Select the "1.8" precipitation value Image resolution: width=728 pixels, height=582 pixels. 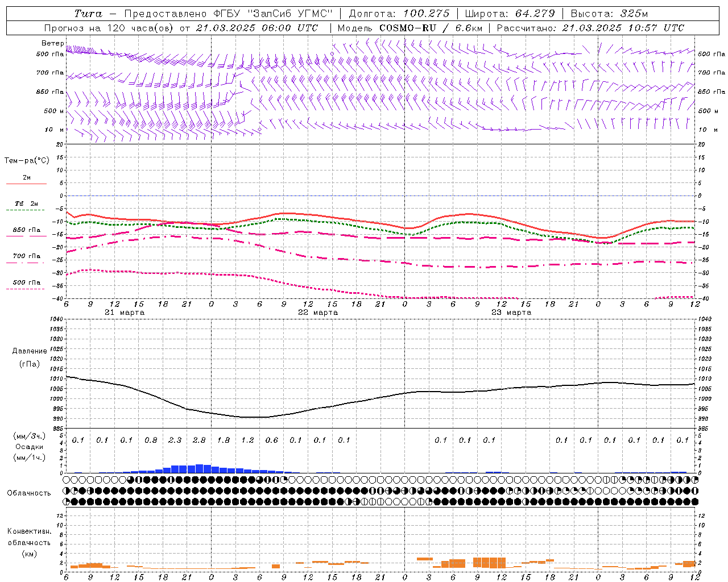pos(224,440)
